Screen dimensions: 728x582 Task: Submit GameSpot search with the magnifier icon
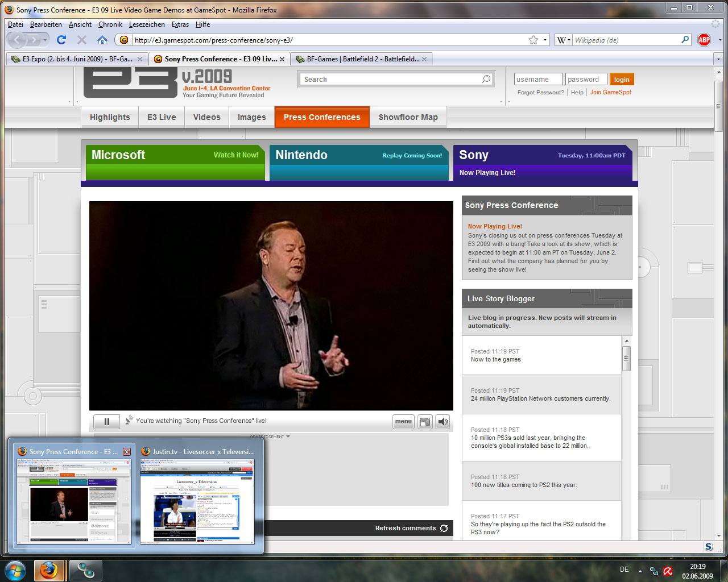coord(486,79)
